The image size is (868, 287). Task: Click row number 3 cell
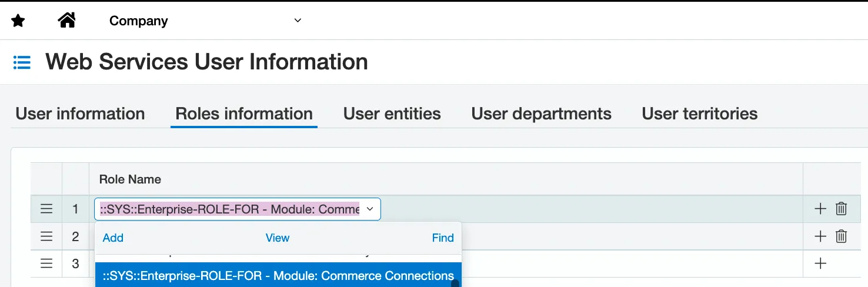point(75,263)
